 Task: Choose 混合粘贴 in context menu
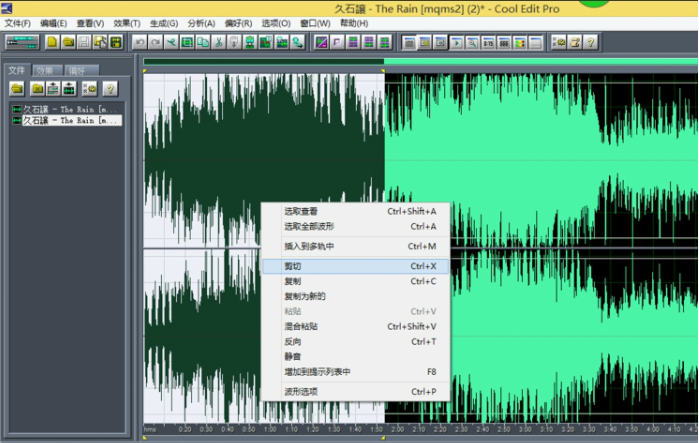click(x=355, y=326)
